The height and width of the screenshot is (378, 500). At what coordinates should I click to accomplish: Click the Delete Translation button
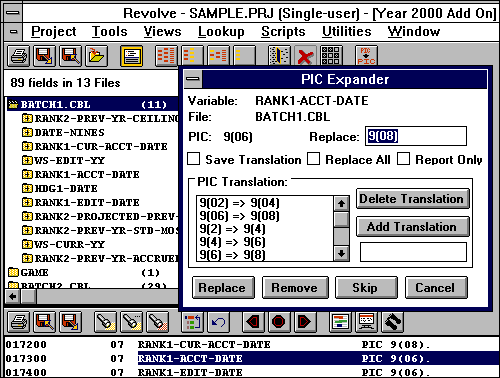[x=413, y=199]
